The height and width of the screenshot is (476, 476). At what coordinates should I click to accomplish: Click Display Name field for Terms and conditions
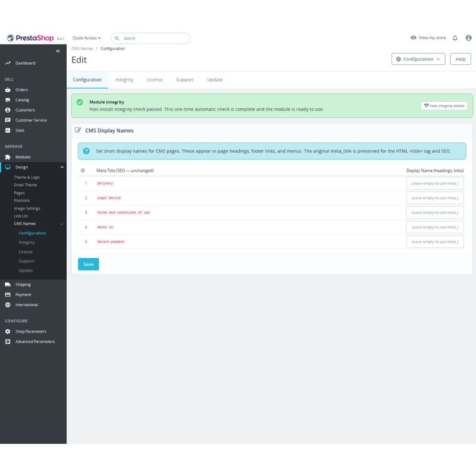tap(435, 212)
